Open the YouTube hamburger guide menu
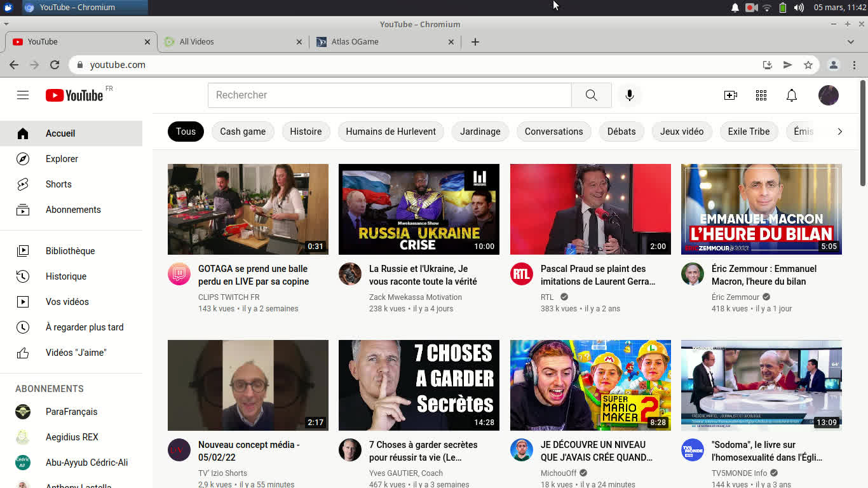The image size is (868, 488). (23, 95)
